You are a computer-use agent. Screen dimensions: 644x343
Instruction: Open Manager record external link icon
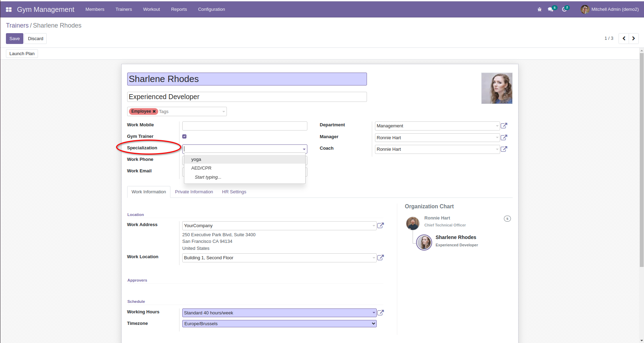click(x=504, y=137)
